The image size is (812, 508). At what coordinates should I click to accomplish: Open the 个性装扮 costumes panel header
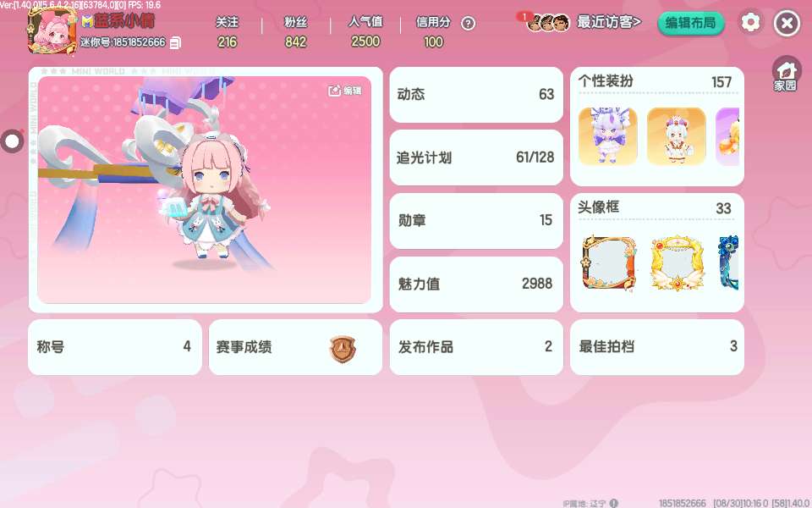coord(656,81)
